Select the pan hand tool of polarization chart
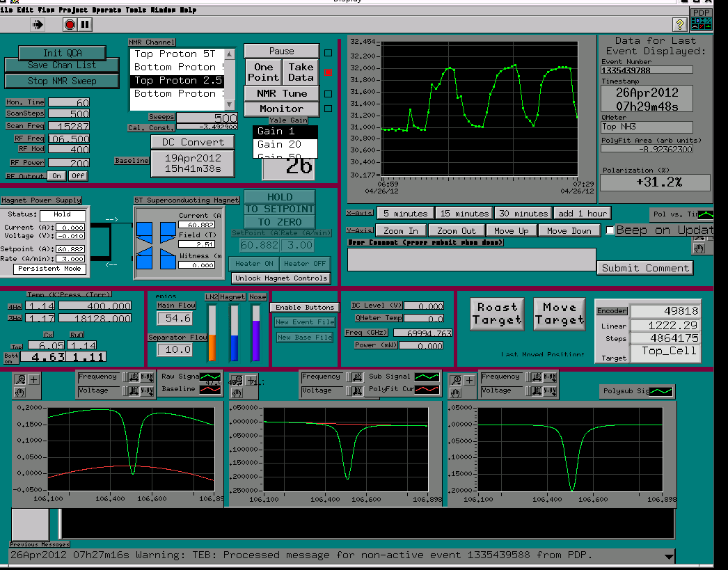728x570 pixels. [x=699, y=248]
